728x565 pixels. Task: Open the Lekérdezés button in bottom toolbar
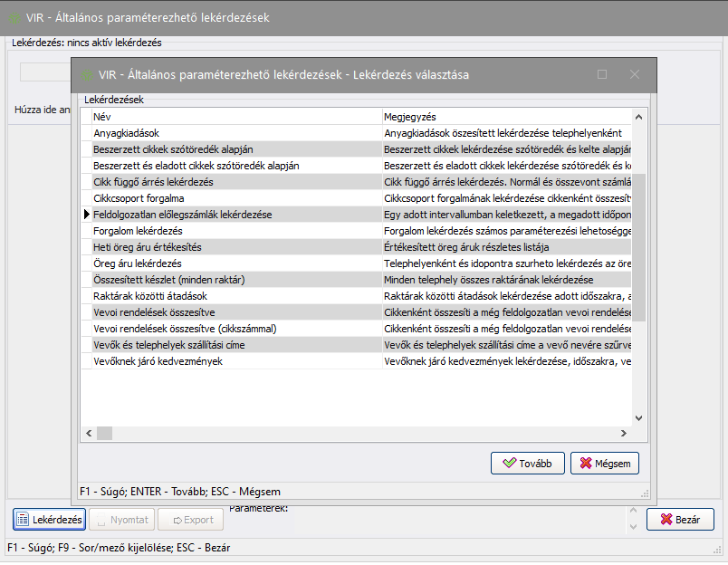coord(50,520)
